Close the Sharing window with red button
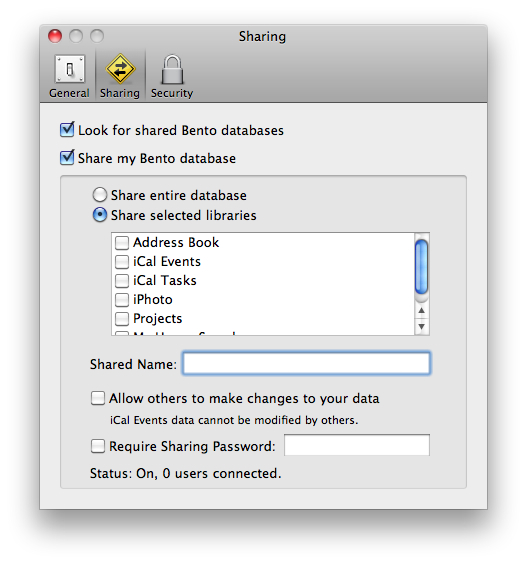This screenshot has width=527, height=564. (x=55, y=36)
